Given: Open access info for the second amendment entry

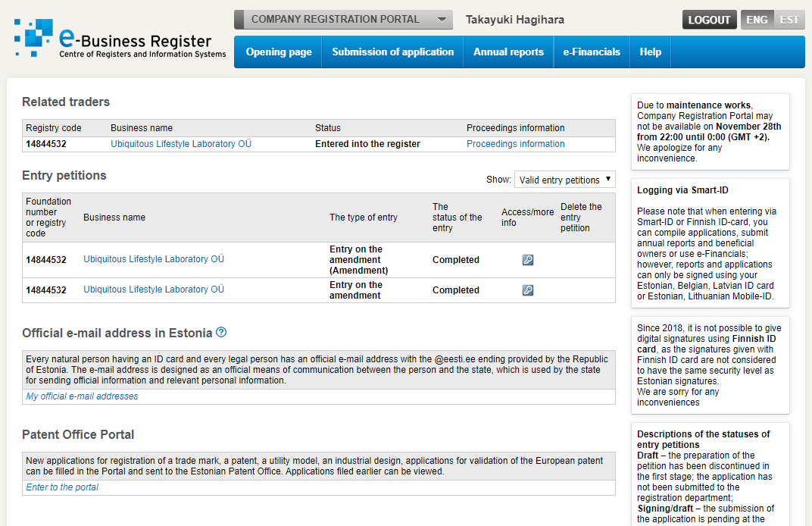Looking at the screenshot, I should click(x=528, y=290).
